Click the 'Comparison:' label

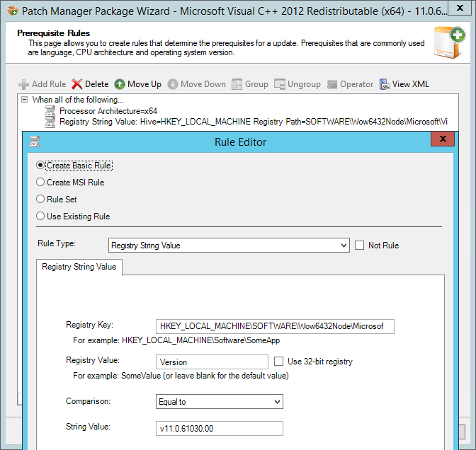pos(88,401)
